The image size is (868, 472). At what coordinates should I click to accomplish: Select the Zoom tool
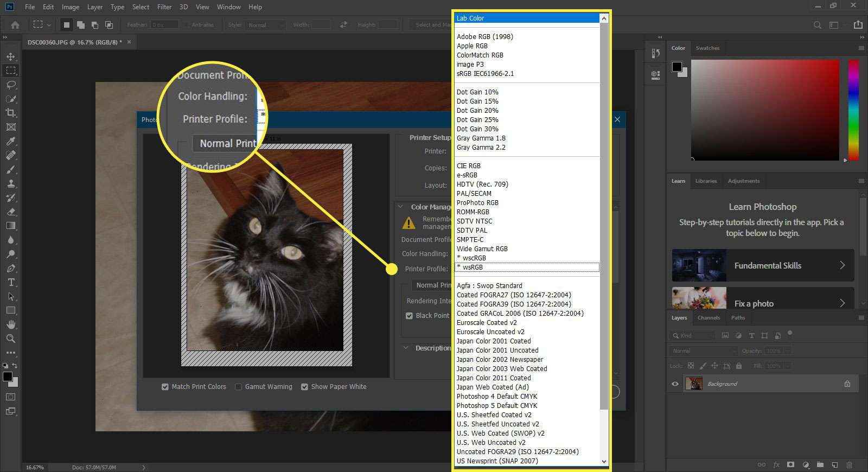pos(11,339)
